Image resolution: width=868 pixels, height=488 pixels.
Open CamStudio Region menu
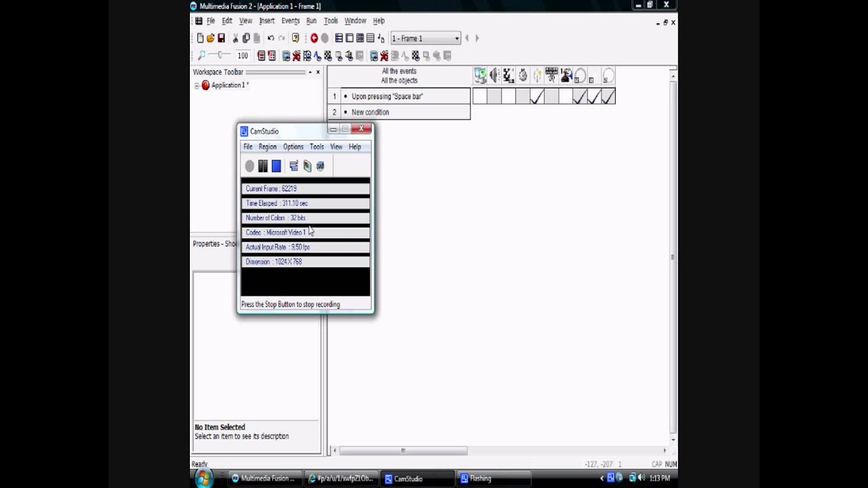click(267, 146)
